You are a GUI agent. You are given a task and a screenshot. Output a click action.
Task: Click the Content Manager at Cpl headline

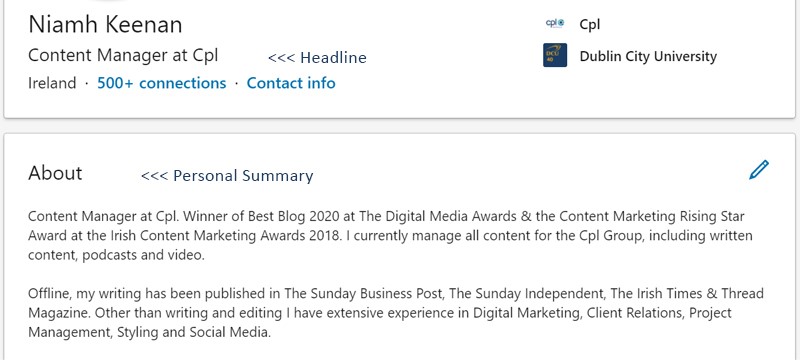[123, 55]
